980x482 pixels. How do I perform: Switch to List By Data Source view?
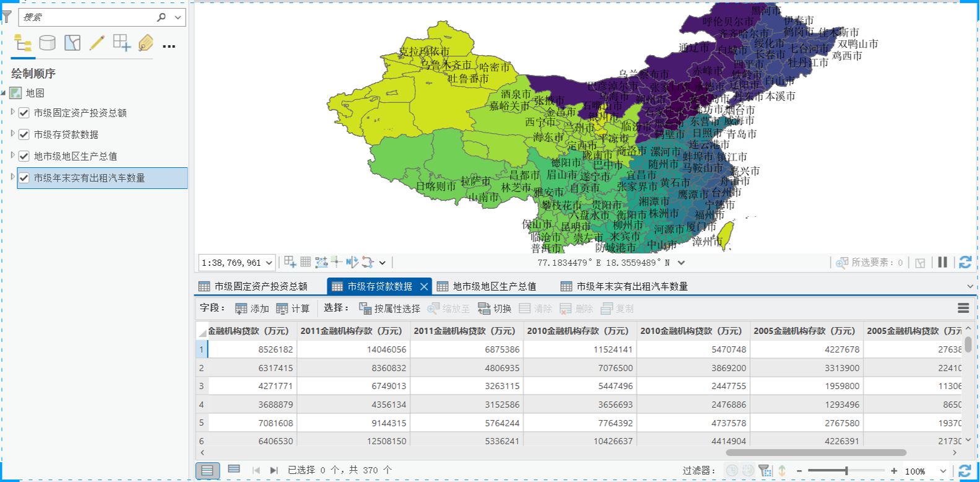pyautogui.click(x=47, y=43)
